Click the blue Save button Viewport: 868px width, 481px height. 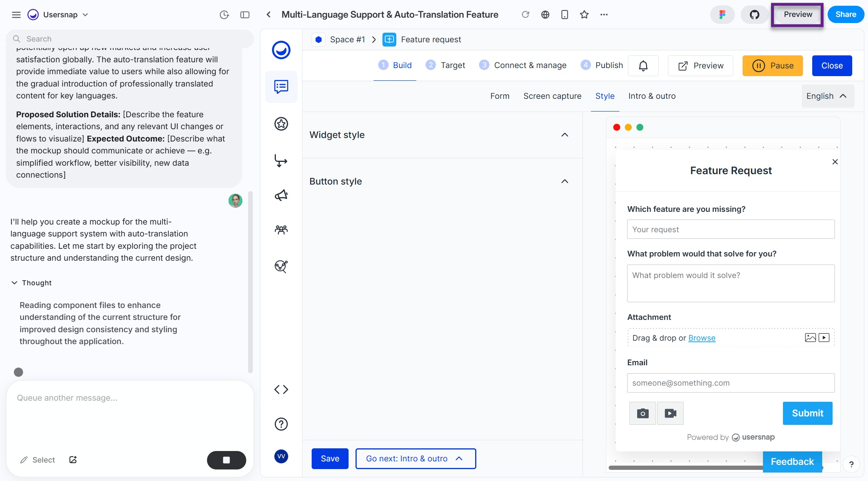click(x=330, y=459)
